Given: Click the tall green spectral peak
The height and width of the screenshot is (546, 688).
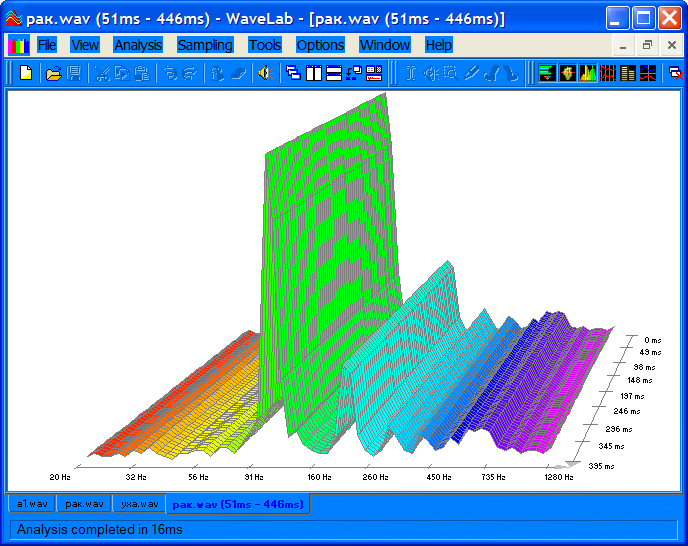Looking at the screenshot, I should [x=329, y=246].
